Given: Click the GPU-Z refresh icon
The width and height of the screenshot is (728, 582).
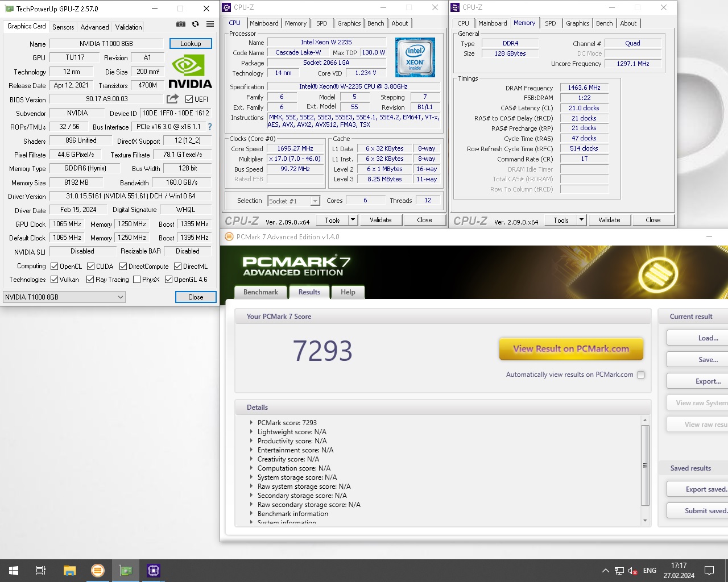Looking at the screenshot, I should (196, 24).
